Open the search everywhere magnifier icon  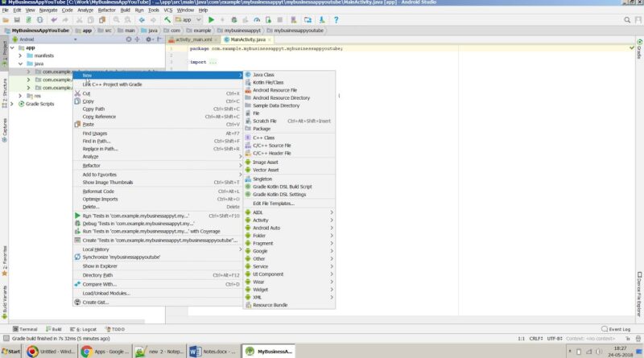[627, 19]
